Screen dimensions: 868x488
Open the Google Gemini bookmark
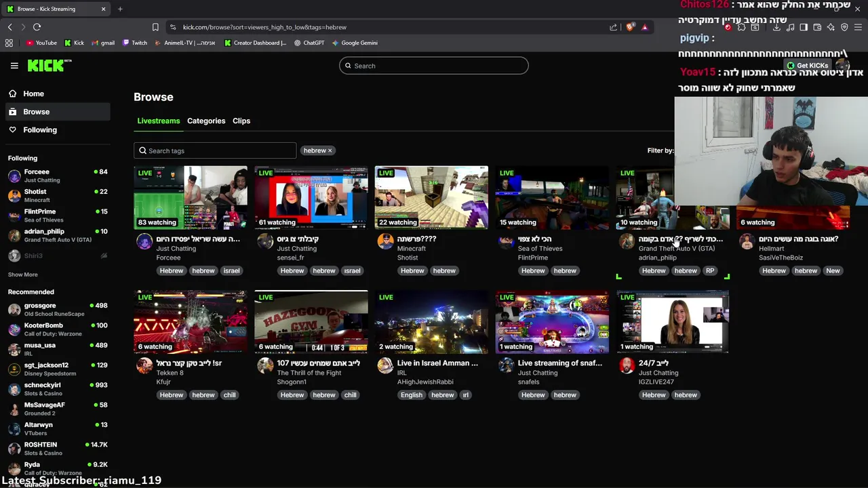tap(355, 43)
